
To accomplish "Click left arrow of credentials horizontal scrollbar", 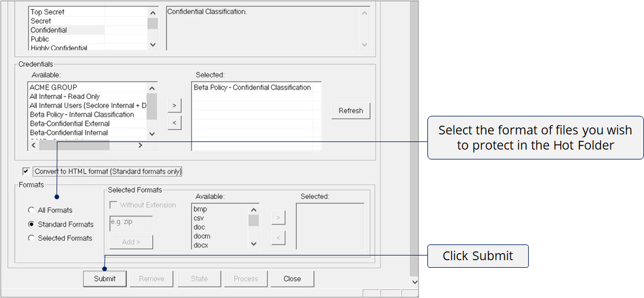I will (33, 145).
